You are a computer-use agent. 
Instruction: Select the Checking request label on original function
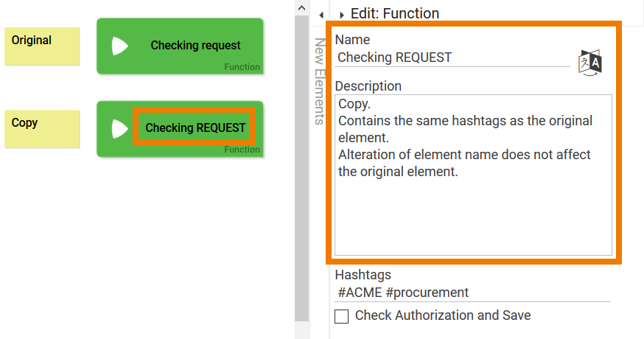point(195,46)
